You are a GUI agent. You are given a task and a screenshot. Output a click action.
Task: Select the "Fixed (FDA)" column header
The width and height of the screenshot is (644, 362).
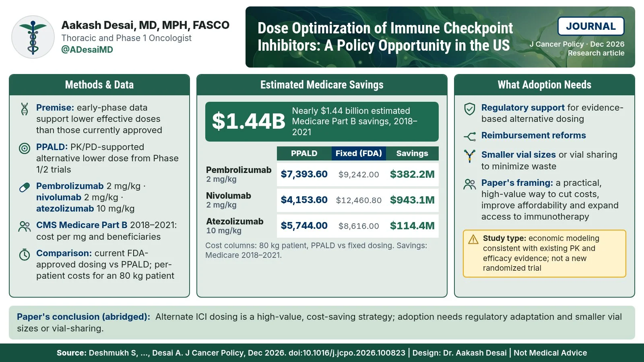coord(359,153)
